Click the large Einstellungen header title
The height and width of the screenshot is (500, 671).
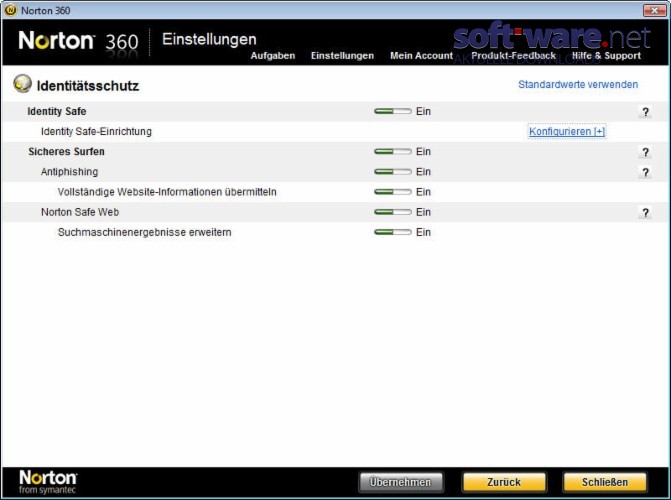(209, 39)
